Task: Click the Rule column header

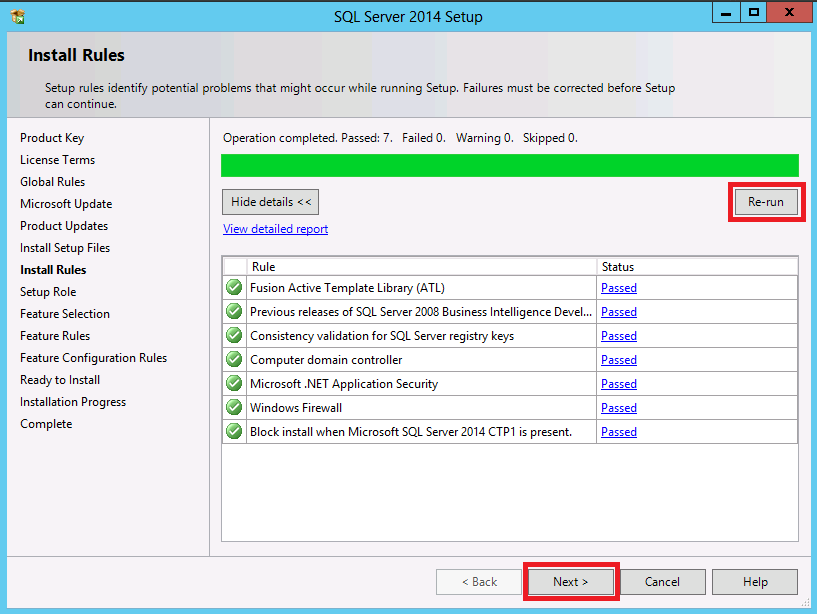Action: tap(422, 266)
